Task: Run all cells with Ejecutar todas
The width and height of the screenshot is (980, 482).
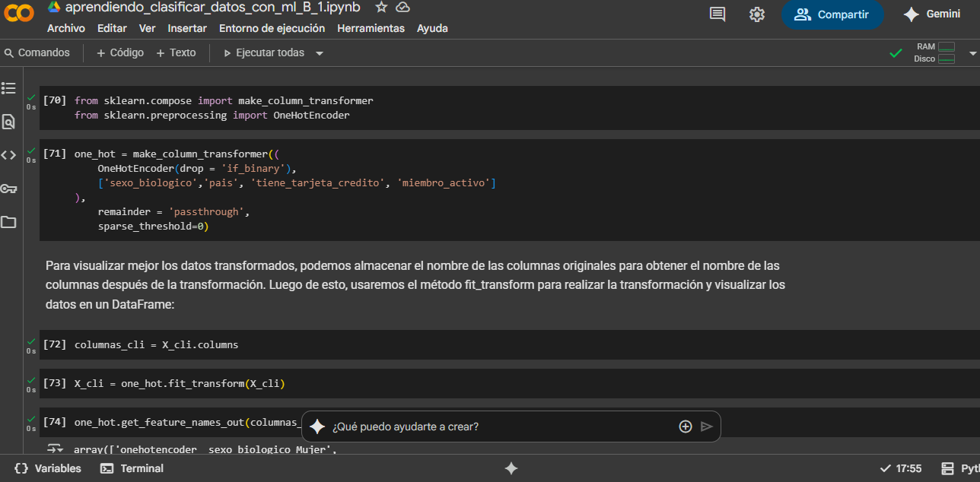Action: (263, 52)
